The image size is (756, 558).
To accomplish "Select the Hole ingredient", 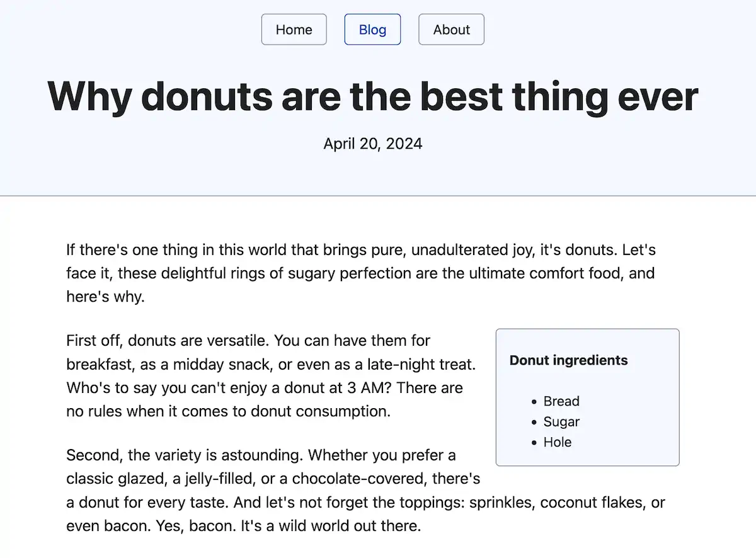I will (x=557, y=442).
